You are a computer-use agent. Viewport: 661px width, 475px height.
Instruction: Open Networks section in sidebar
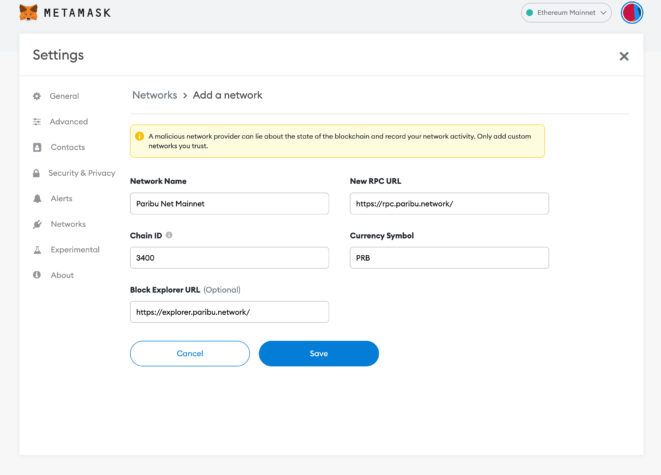point(68,224)
